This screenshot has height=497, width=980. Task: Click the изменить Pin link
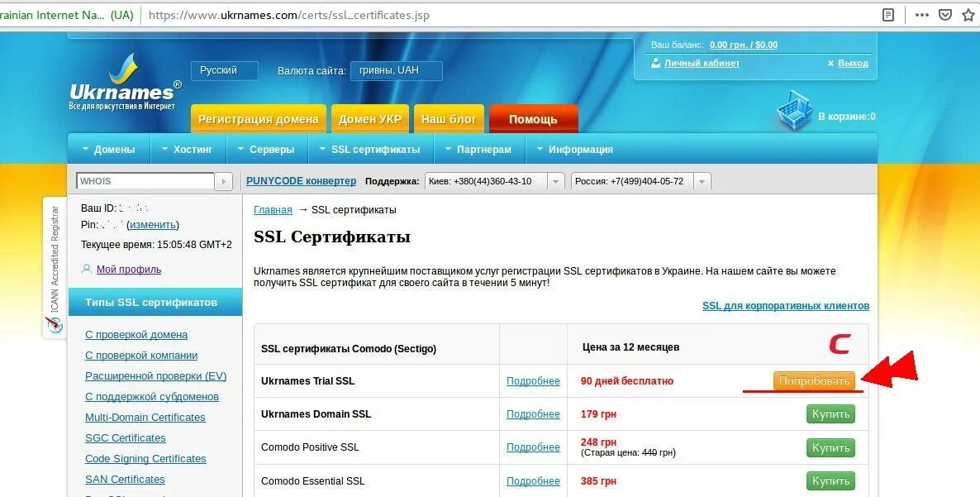coord(153,225)
